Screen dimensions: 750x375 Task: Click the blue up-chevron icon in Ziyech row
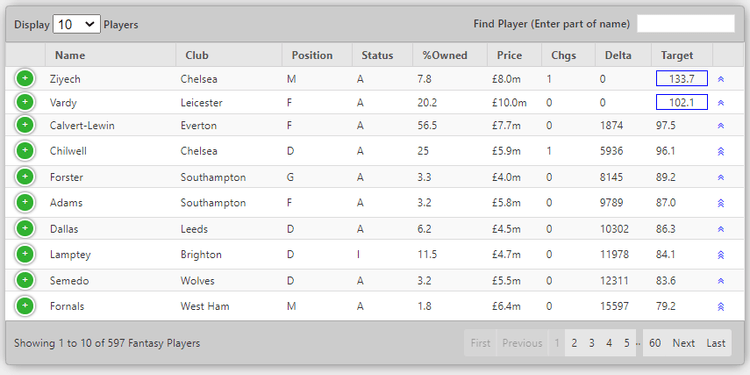[x=721, y=79]
